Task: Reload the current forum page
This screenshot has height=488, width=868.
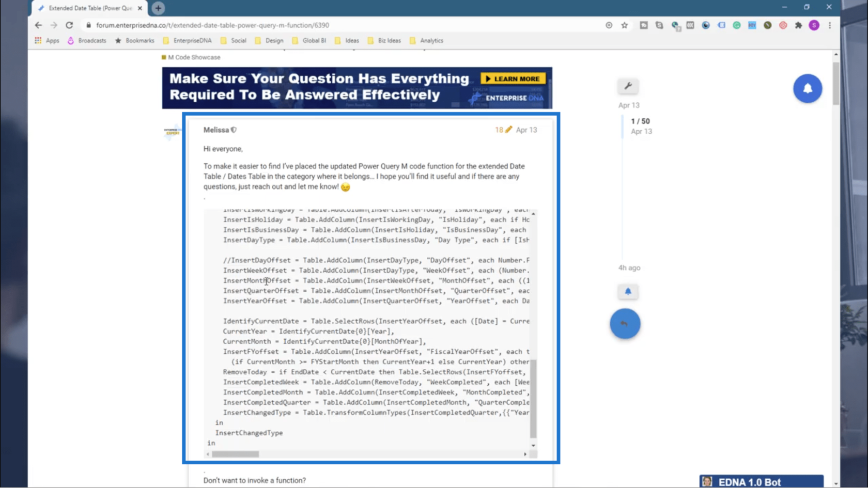Action: pyautogui.click(x=69, y=25)
